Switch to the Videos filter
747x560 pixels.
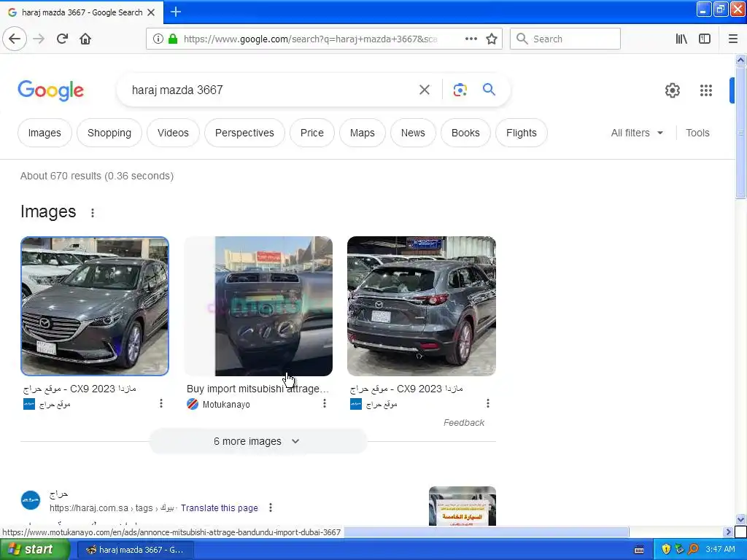tap(173, 133)
